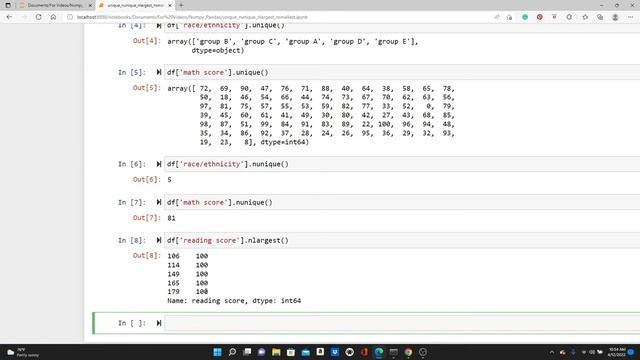
Task: Click the Out[7] value 81
Action: point(171,218)
